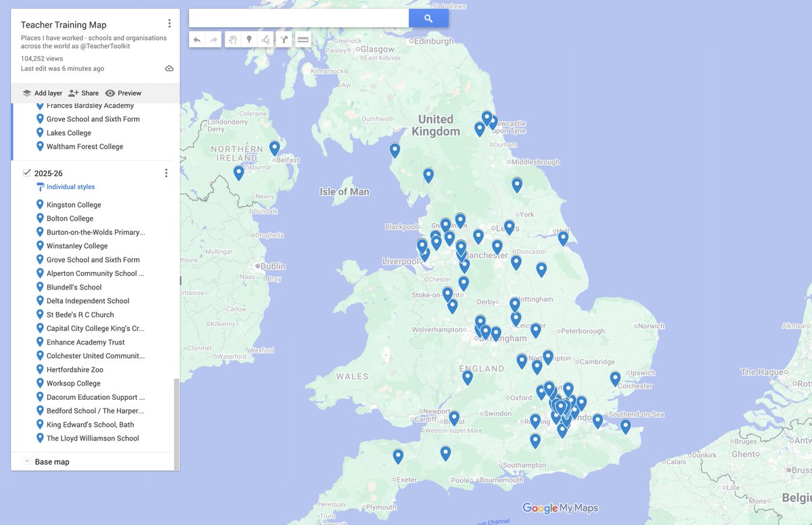
Task: Select Capital City College King's Cross item
Action: [x=95, y=328]
